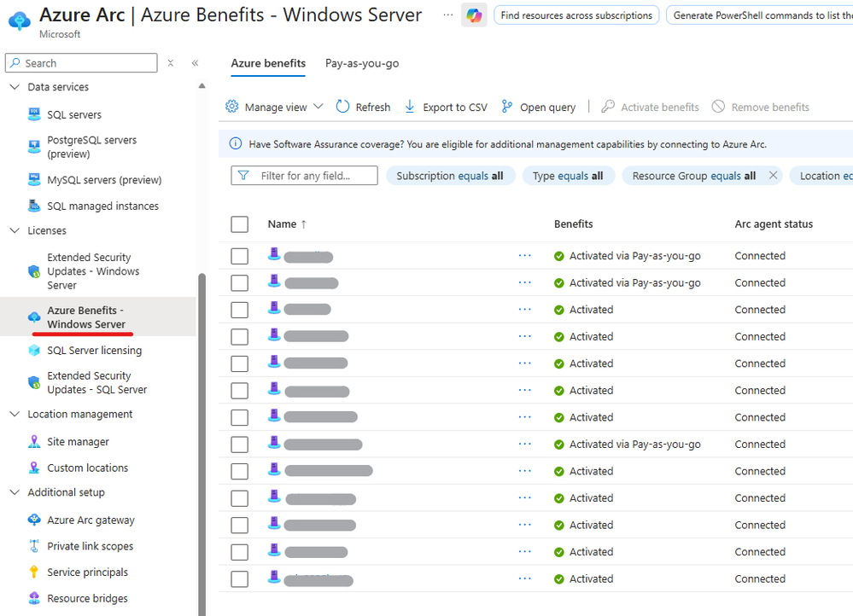Toggle the select-all checkbox in table header

(x=239, y=224)
